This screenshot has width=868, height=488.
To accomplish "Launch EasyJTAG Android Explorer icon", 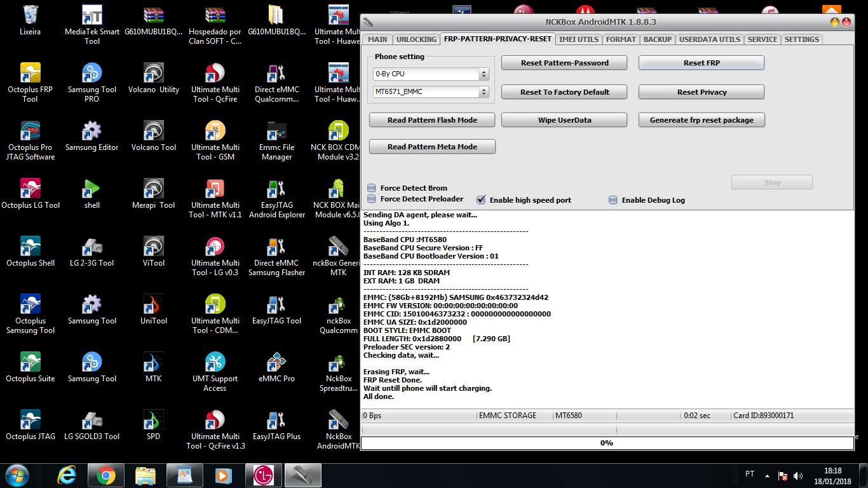I will pyautogui.click(x=276, y=198).
